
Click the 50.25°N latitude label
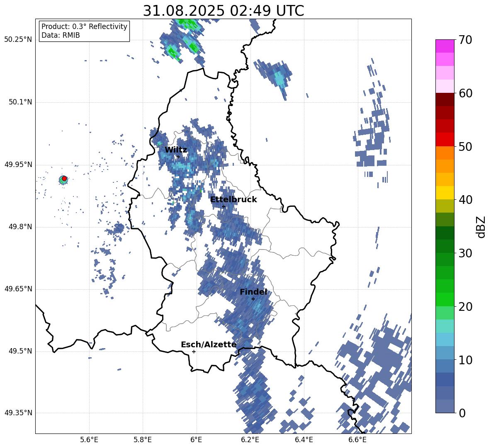coord(18,40)
